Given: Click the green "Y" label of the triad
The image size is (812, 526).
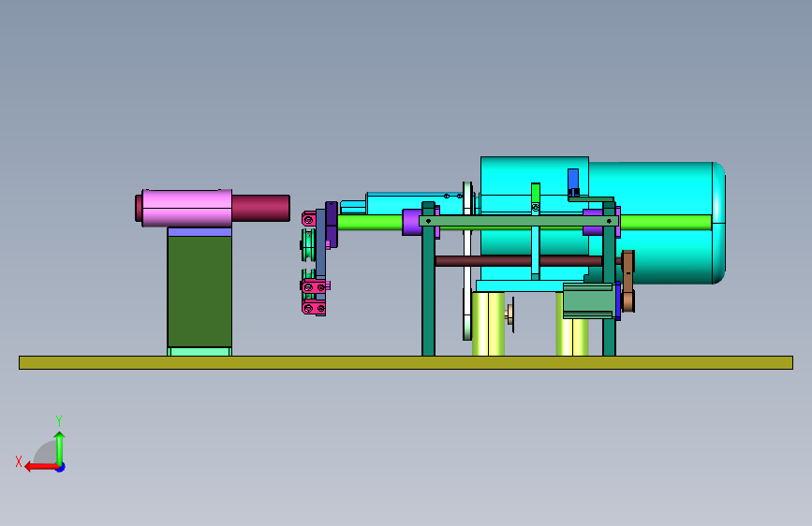Looking at the screenshot, I should (x=59, y=420).
